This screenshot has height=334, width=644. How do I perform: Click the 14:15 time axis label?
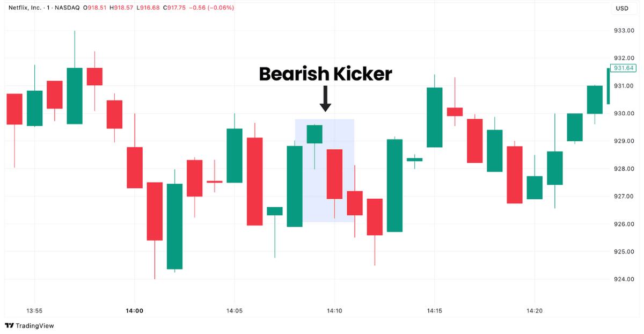click(x=435, y=311)
